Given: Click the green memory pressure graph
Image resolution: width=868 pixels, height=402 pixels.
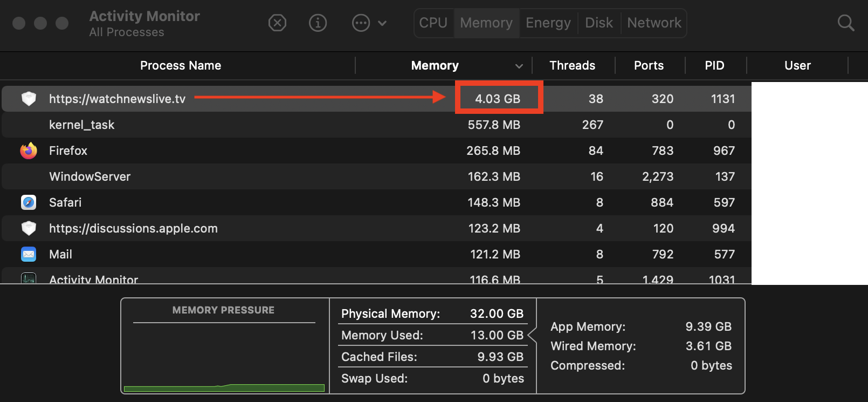Looking at the screenshot, I should [x=224, y=387].
